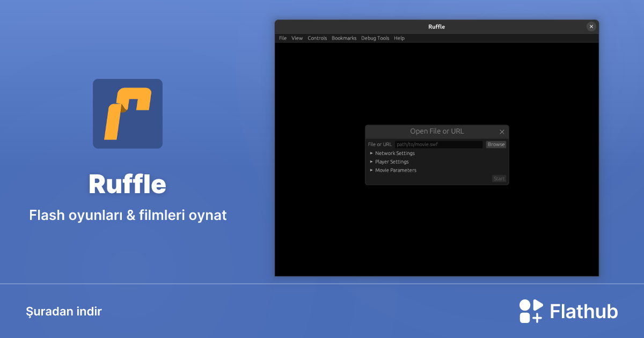Expand the Player Settings section
The width and height of the screenshot is (644, 338).
(x=391, y=161)
